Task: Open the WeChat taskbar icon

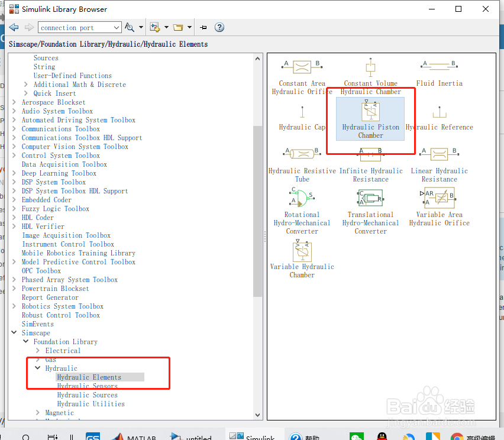Action: pos(357,437)
